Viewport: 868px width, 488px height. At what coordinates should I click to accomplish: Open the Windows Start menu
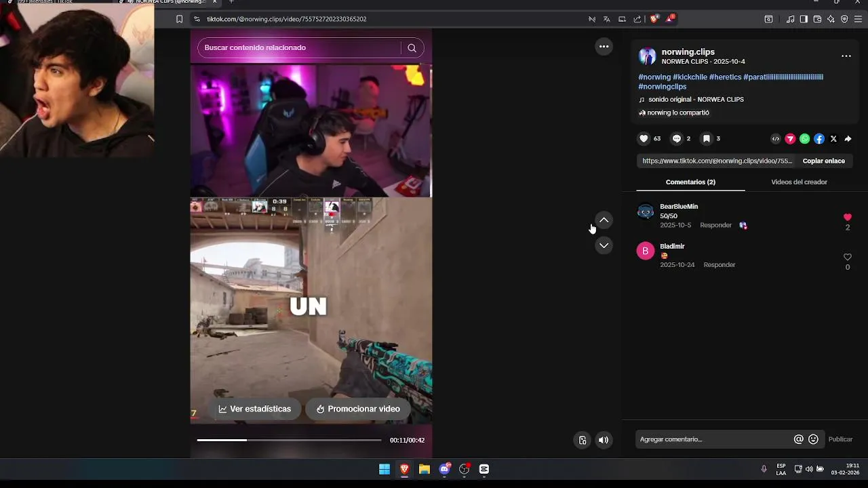coord(384,469)
